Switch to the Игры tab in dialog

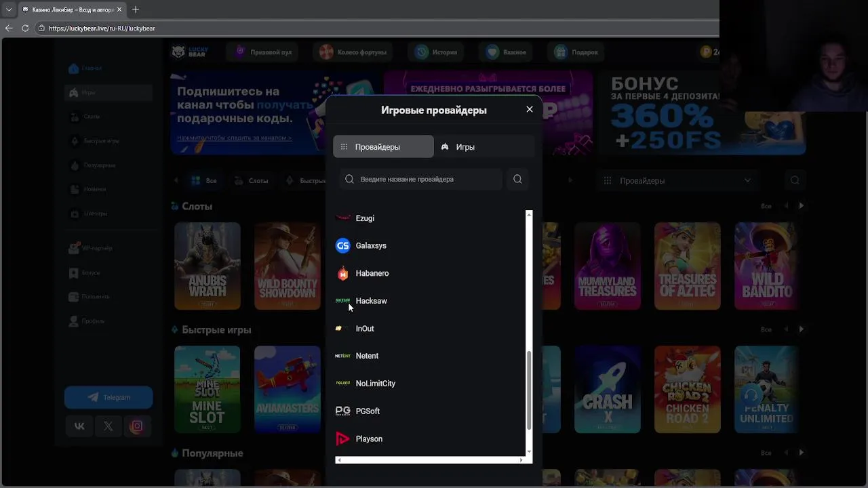coord(484,146)
